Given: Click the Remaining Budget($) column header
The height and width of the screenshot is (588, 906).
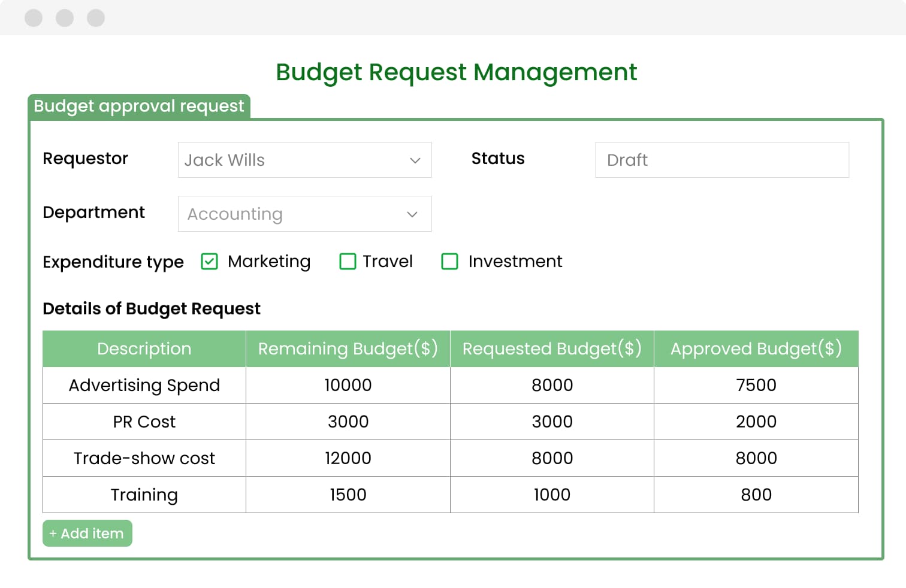Looking at the screenshot, I should [x=348, y=348].
